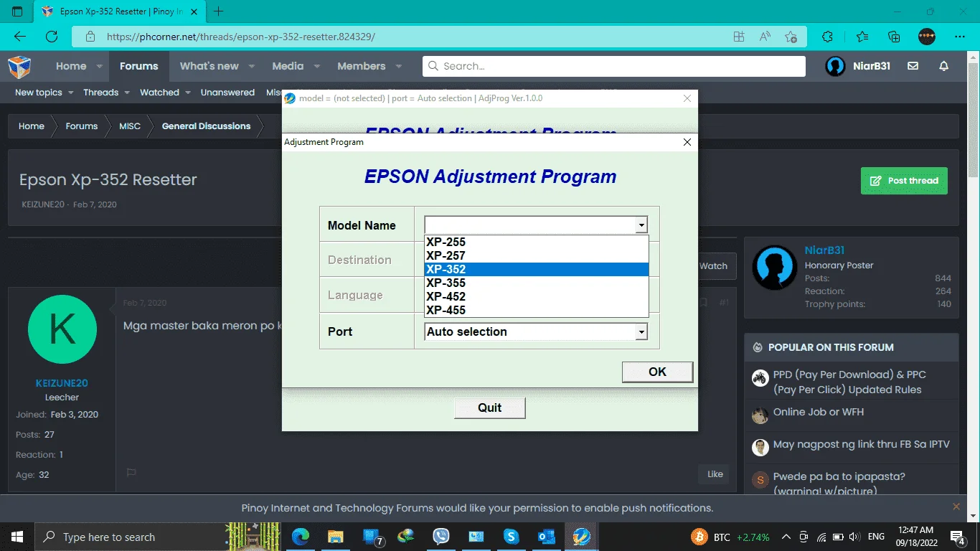This screenshot has width=980, height=551.
Task: Open the Favorites list icon
Action: point(862,37)
